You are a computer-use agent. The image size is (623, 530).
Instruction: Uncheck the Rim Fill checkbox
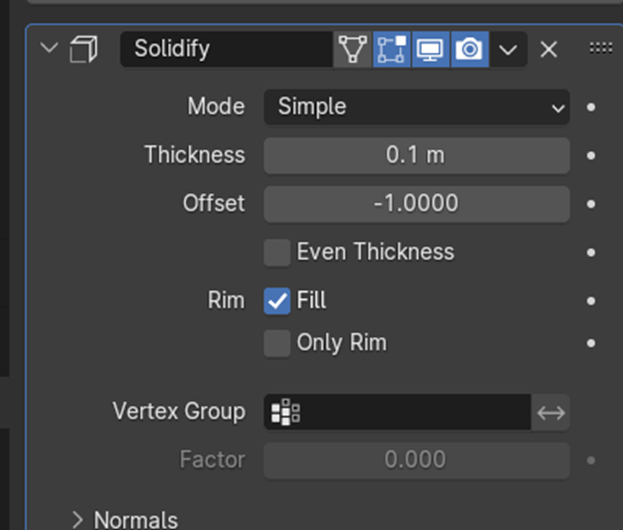tap(277, 300)
